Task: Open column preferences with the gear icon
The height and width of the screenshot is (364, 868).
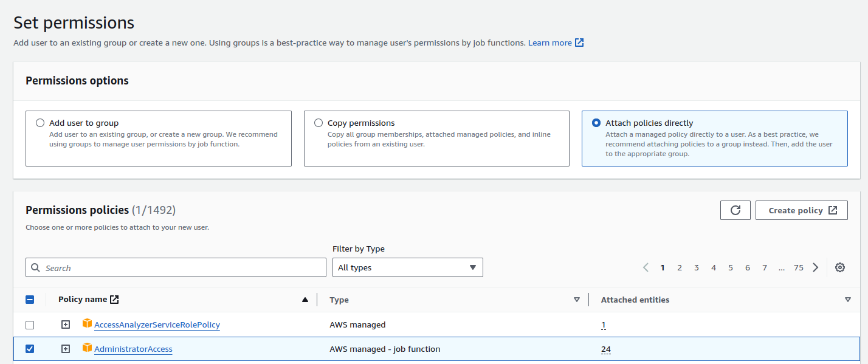Action: click(x=839, y=267)
